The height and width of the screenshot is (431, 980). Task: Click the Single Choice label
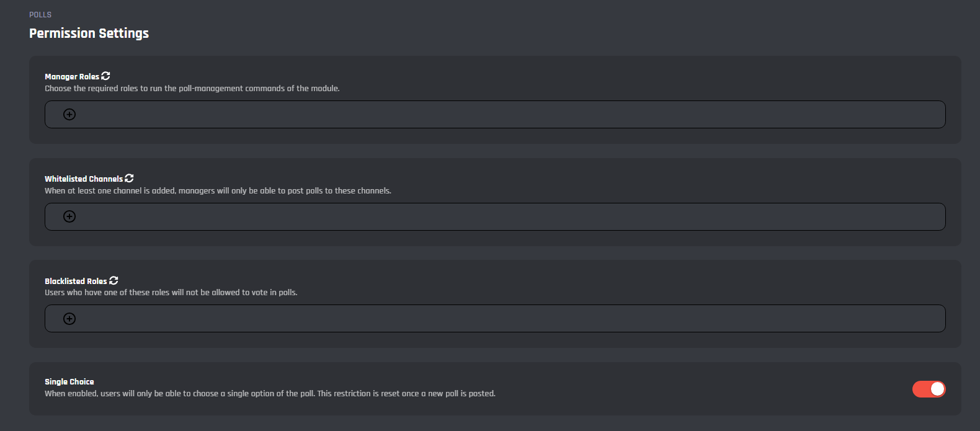click(x=69, y=382)
